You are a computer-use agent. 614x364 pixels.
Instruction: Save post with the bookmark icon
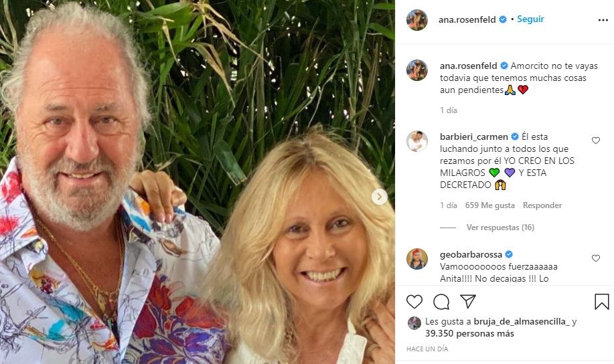click(601, 302)
